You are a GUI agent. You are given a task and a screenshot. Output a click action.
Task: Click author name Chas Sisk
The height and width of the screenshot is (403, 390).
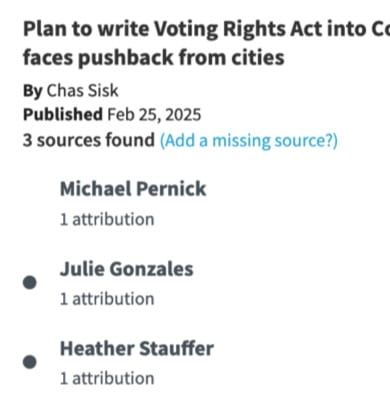tap(82, 91)
